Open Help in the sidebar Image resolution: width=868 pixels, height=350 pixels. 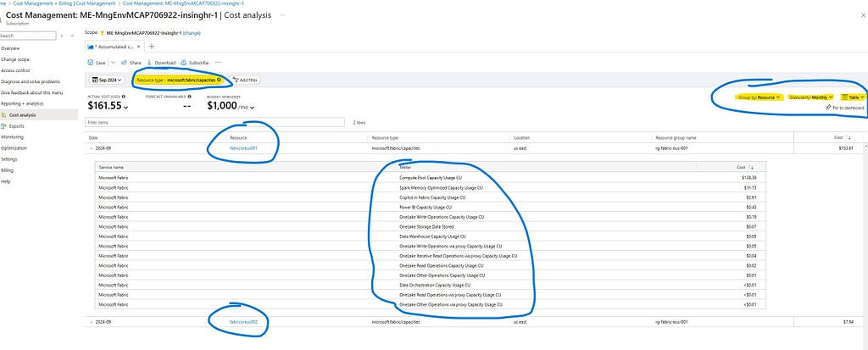[x=6, y=181]
